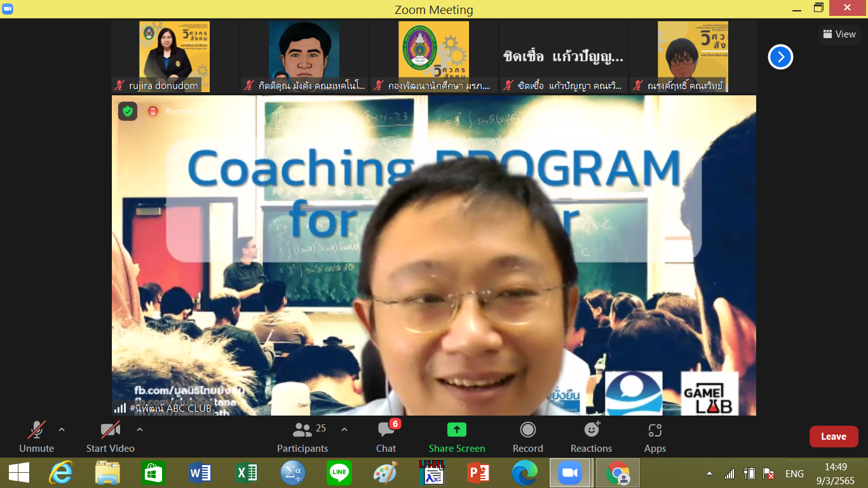Viewport: 868px width, 488px height.
Task: Open PowerPoint from taskbar
Action: point(478,473)
